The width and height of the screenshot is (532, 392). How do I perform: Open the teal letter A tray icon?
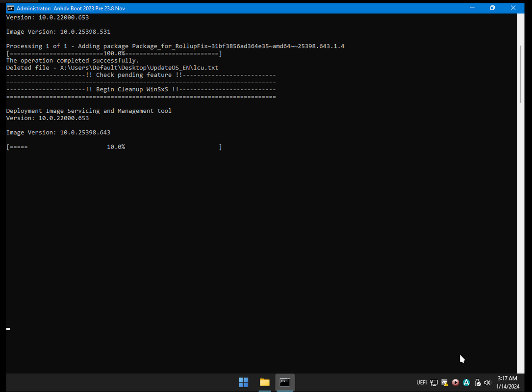[x=466, y=383]
